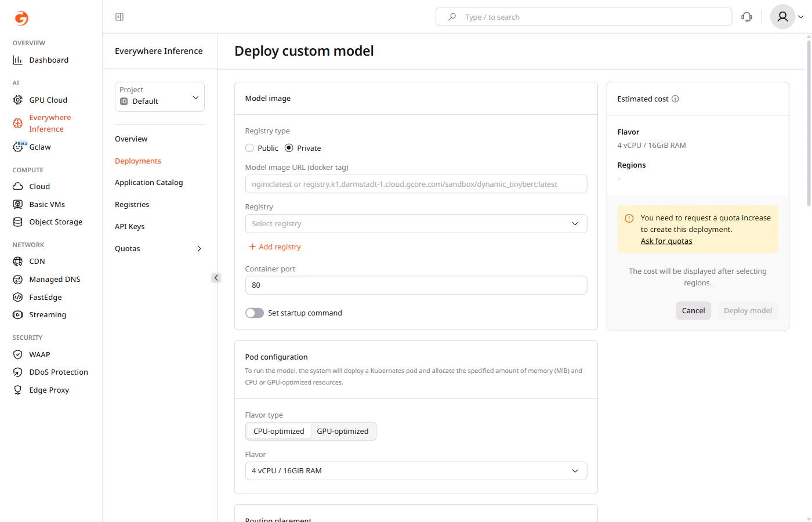812x522 pixels.
Task: Expand the user account menu chevron
Action: [801, 17]
